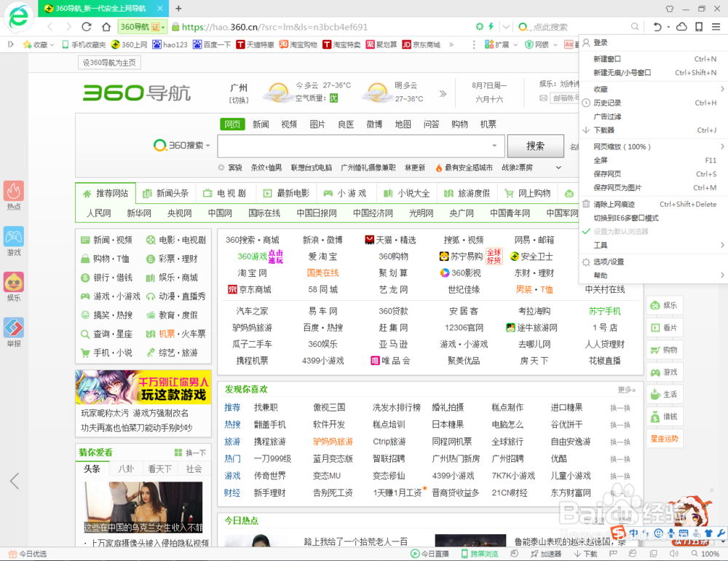This screenshot has width=728, height=561.
Task: Choose 新建无痕/小号窗口 from menu
Action: [x=653, y=73]
